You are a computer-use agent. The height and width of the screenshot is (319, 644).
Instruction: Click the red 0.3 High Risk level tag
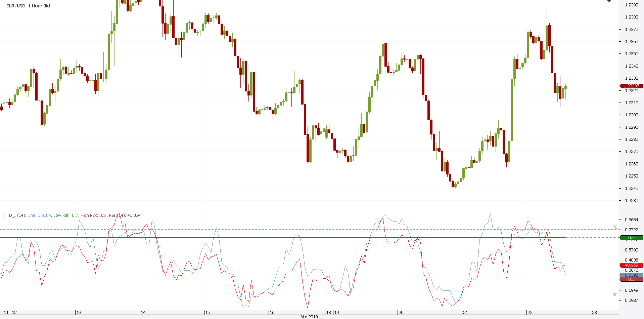(632, 279)
